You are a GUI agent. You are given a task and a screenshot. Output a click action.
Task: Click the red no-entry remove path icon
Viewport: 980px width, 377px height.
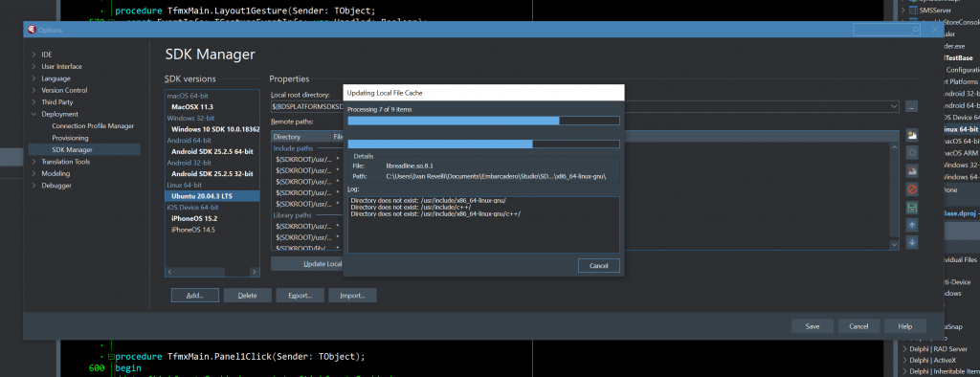coord(912,188)
